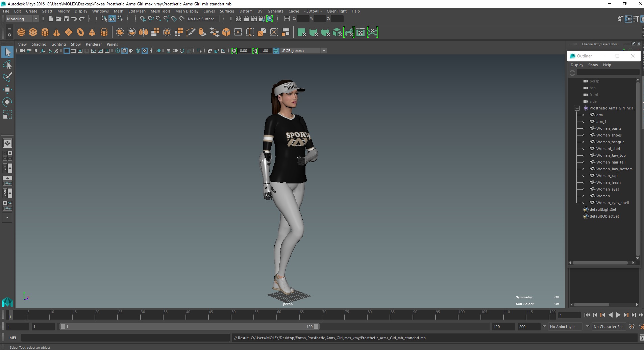Open the Outliner Show menu
Viewport: 644px width, 350px height.
click(593, 65)
